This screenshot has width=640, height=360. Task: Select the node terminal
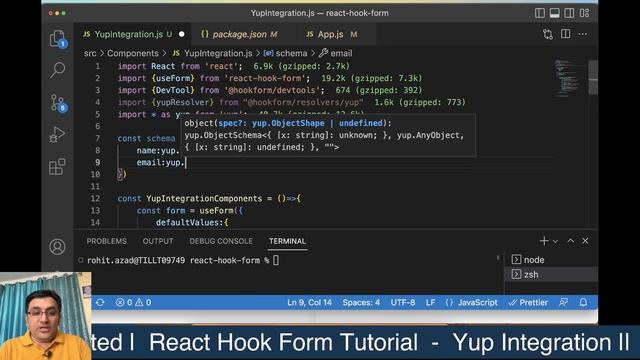coord(551,260)
